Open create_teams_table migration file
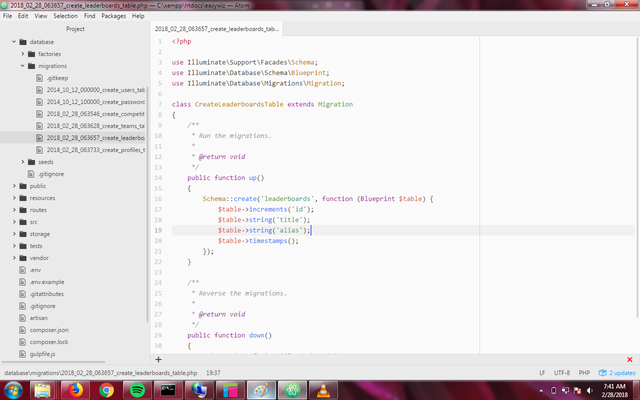 click(x=95, y=126)
